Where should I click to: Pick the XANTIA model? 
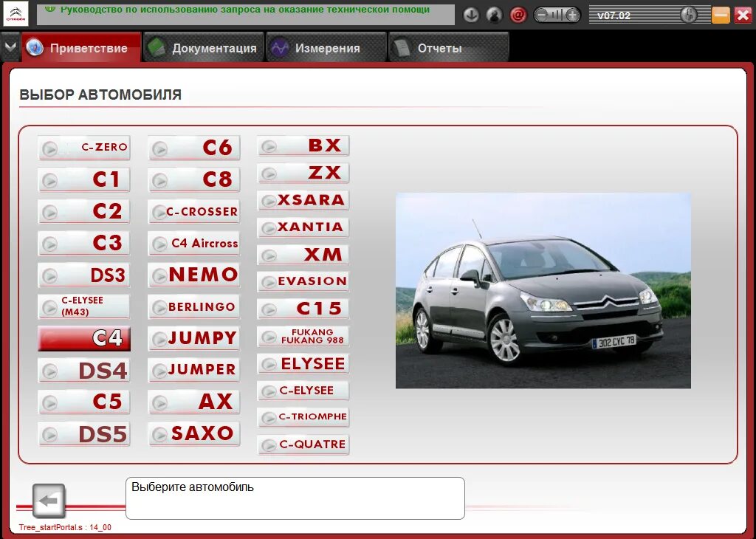point(303,227)
